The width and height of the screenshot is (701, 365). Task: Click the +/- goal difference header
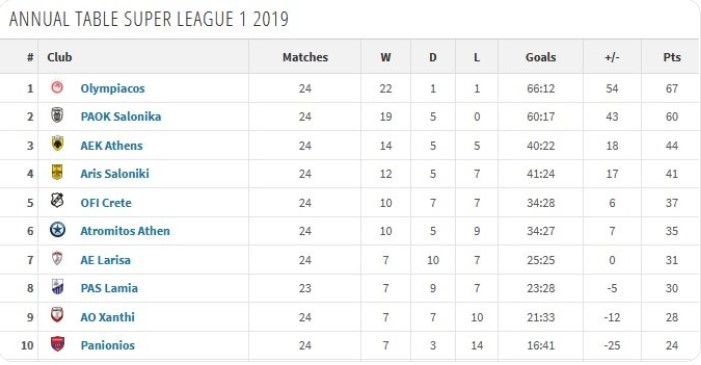click(x=612, y=57)
